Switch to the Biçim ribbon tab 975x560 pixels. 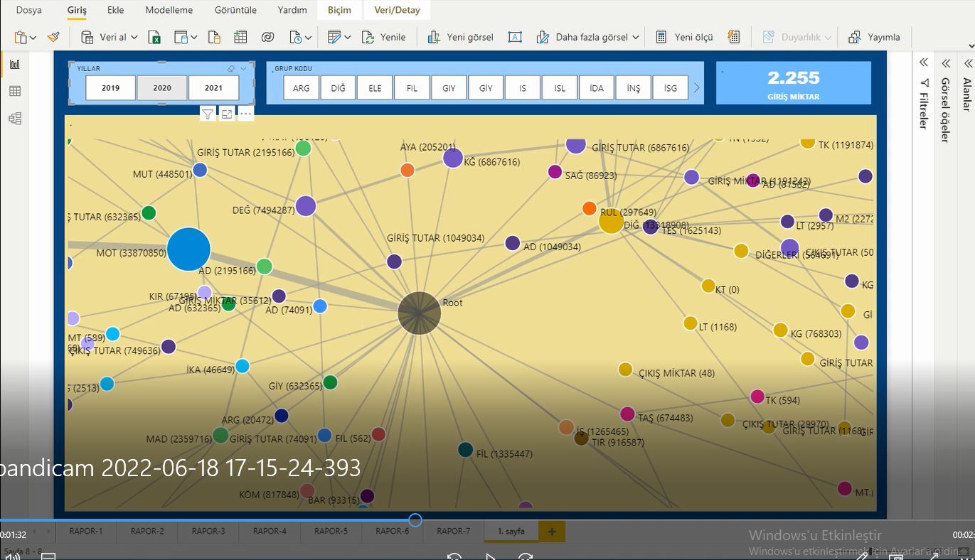(339, 10)
